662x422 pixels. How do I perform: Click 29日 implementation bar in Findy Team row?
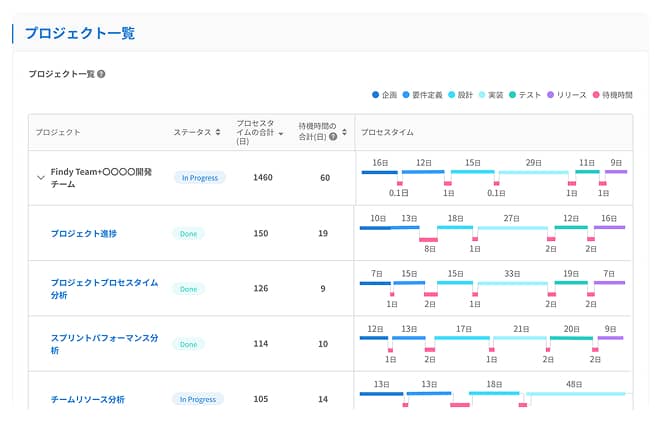pos(534,172)
